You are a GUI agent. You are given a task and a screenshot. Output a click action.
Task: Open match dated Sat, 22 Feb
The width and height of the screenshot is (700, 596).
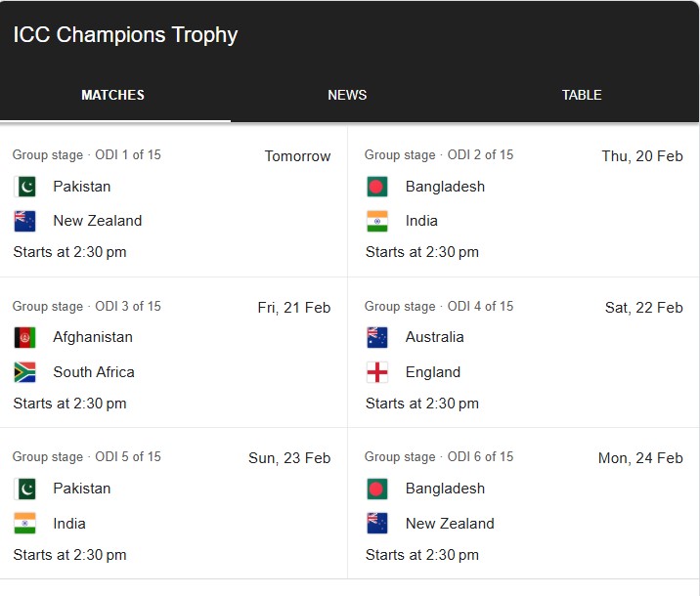pyautogui.click(x=524, y=353)
